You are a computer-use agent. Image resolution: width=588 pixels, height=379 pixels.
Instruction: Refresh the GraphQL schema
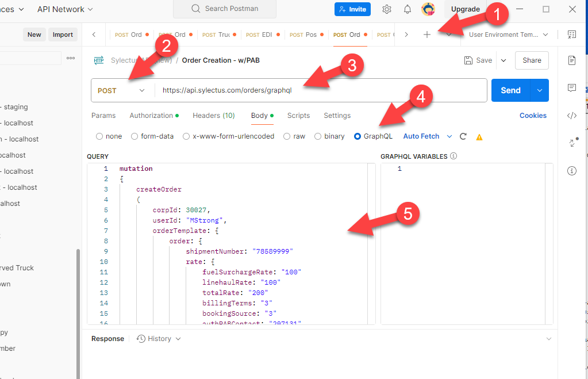click(463, 136)
